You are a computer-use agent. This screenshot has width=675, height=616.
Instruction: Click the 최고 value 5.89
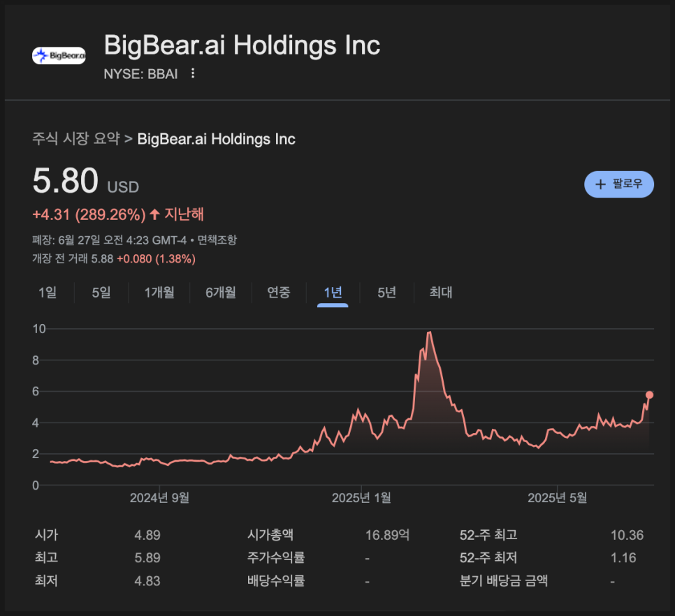point(147,558)
